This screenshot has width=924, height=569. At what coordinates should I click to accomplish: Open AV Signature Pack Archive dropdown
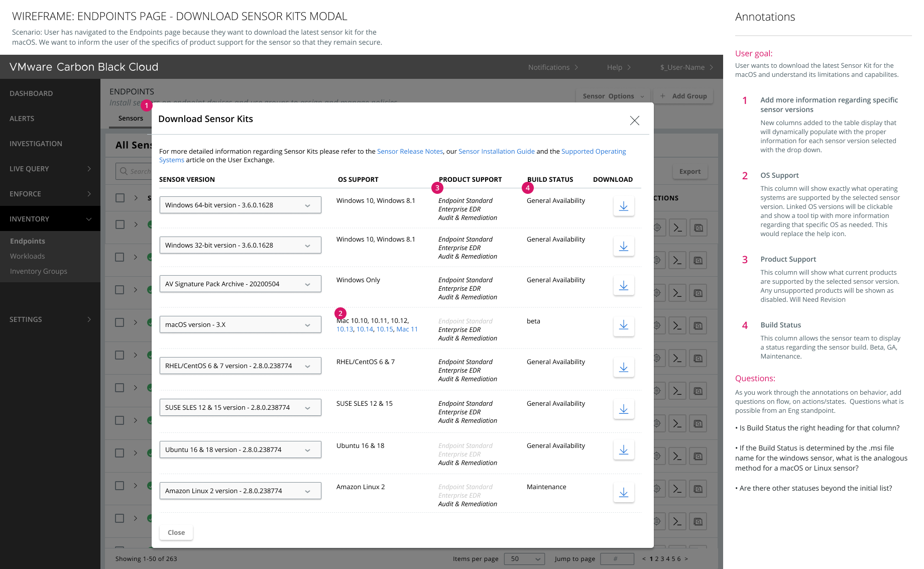240,284
